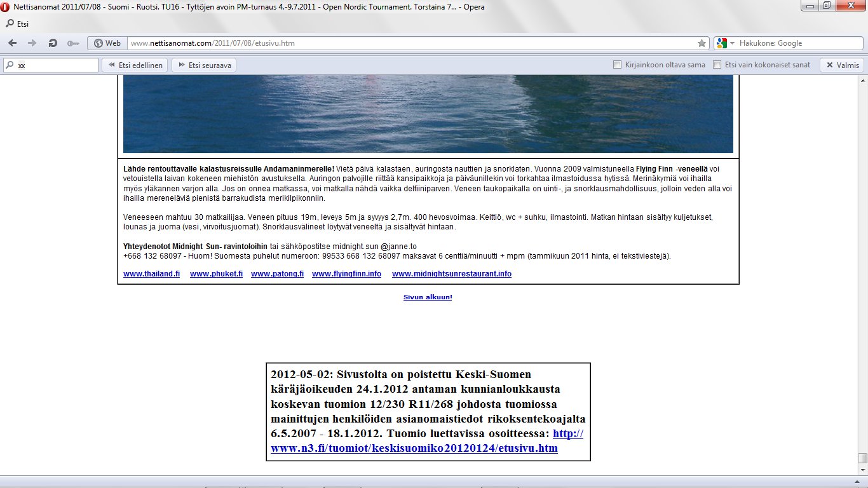Screen dimensions: 868x488
Task: Open the password manager key icon
Action: click(72, 43)
